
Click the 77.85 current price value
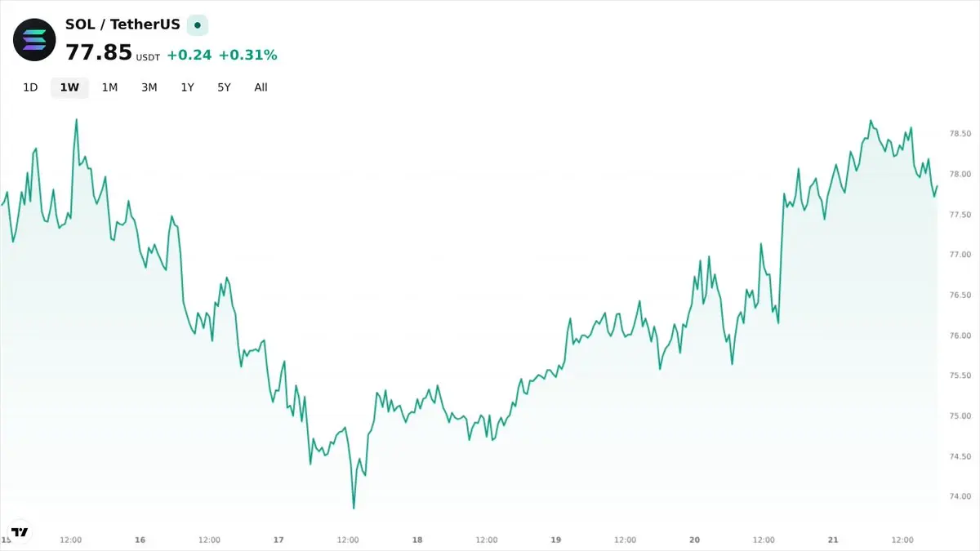(99, 53)
